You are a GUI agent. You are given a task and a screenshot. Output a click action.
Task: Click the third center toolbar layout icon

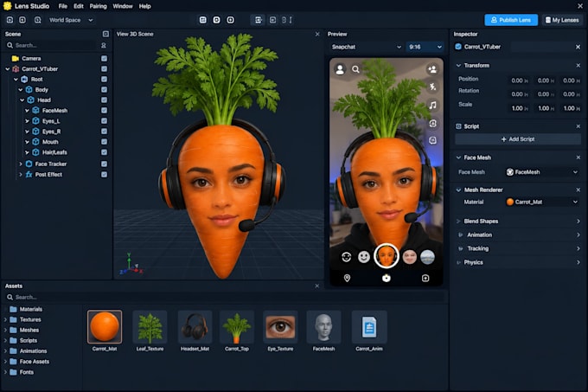click(231, 20)
